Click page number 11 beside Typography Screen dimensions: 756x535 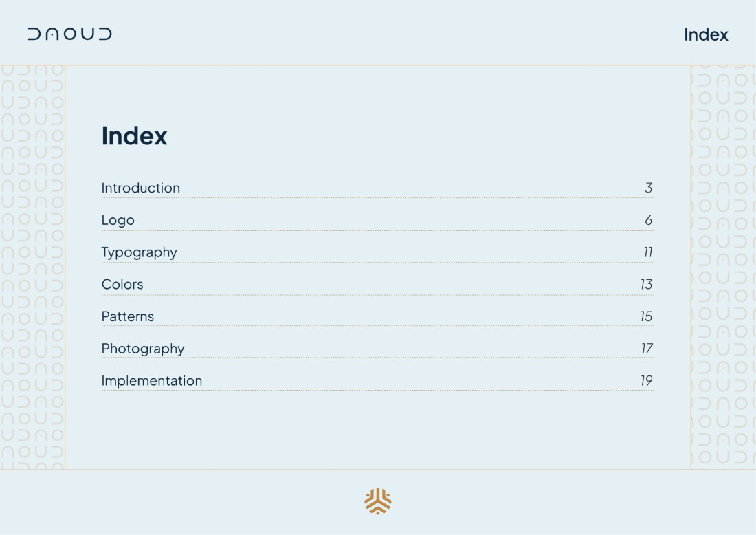648,252
